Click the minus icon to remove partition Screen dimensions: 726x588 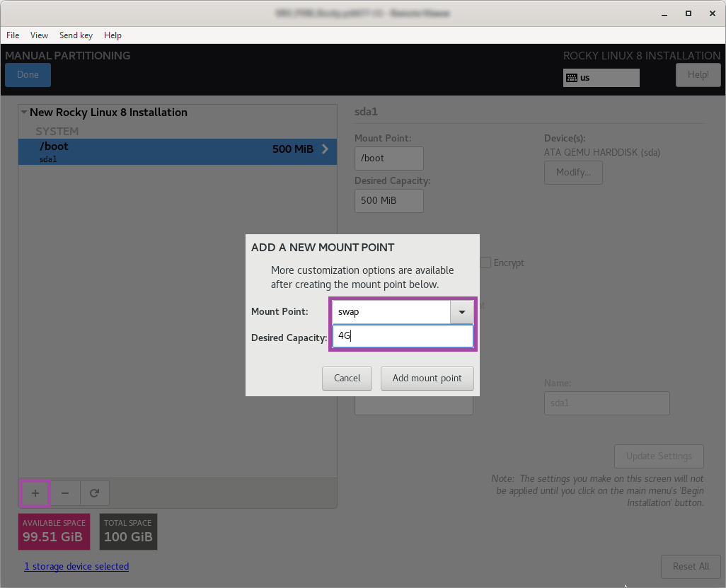coord(65,493)
